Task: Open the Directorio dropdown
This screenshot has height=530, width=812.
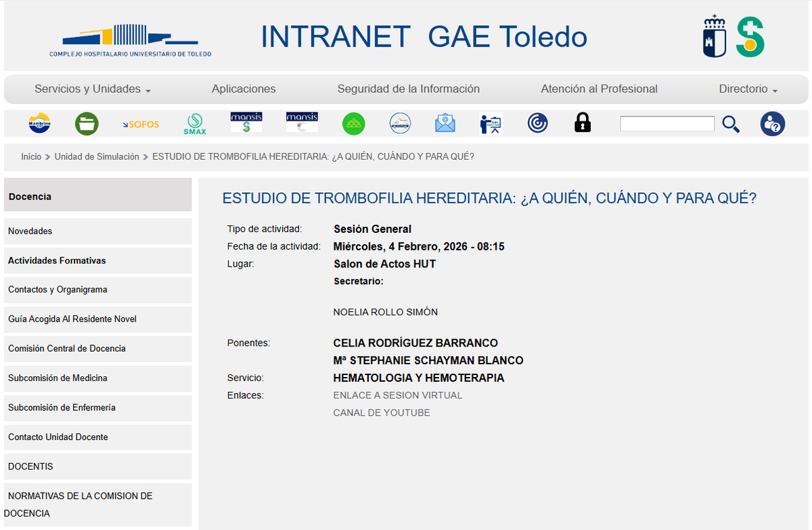Action: click(746, 89)
